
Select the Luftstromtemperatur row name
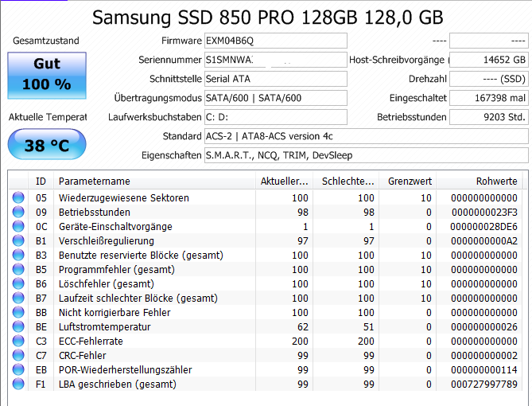click(x=104, y=326)
